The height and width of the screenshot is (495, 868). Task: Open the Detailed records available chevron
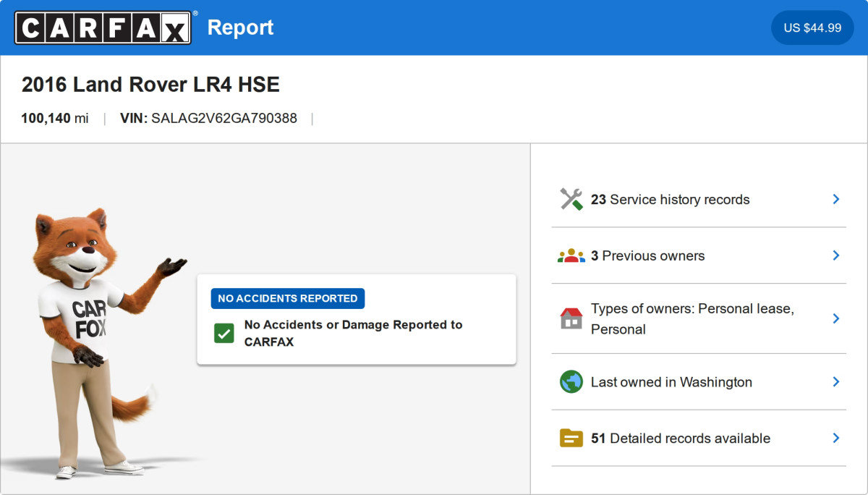pyautogui.click(x=835, y=438)
